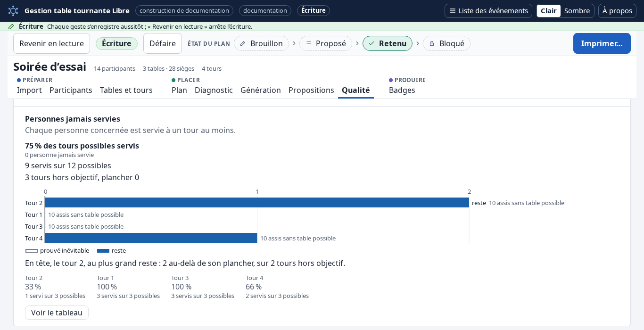This screenshot has width=644, height=330.
Task: Click 'Soirée d’essai' title
Action: [x=50, y=66]
